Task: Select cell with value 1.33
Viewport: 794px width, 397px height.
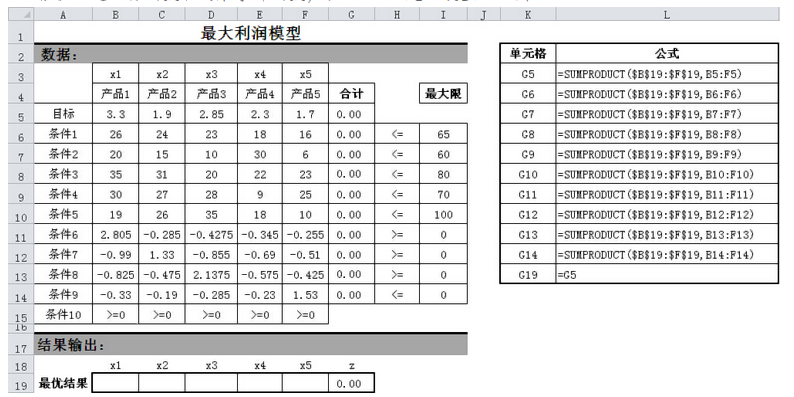Action: pos(162,255)
